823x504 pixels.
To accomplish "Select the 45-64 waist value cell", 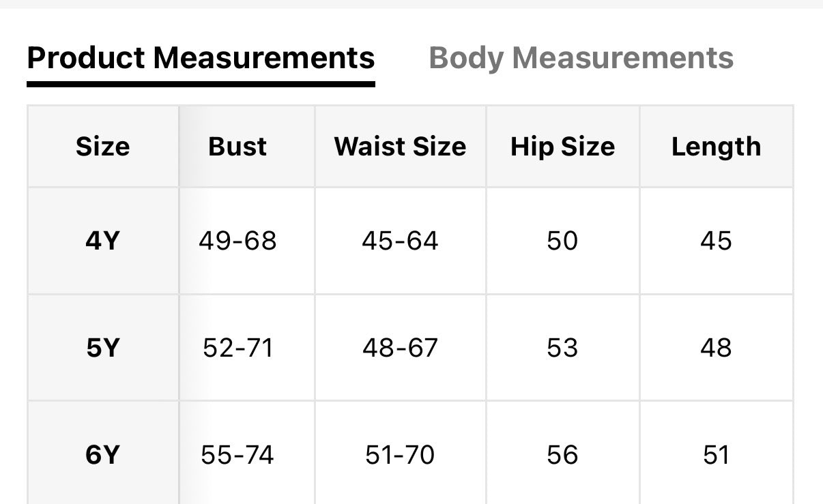I will click(400, 241).
